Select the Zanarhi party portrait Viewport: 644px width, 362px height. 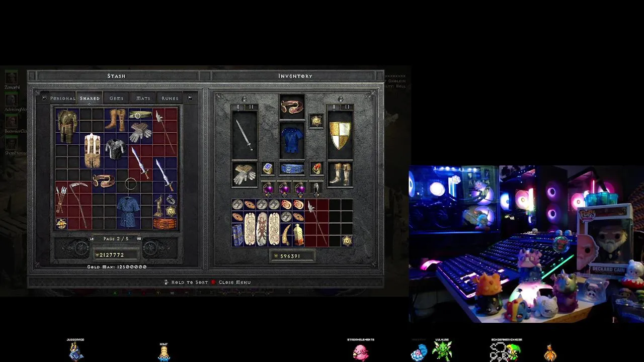[x=11, y=78]
